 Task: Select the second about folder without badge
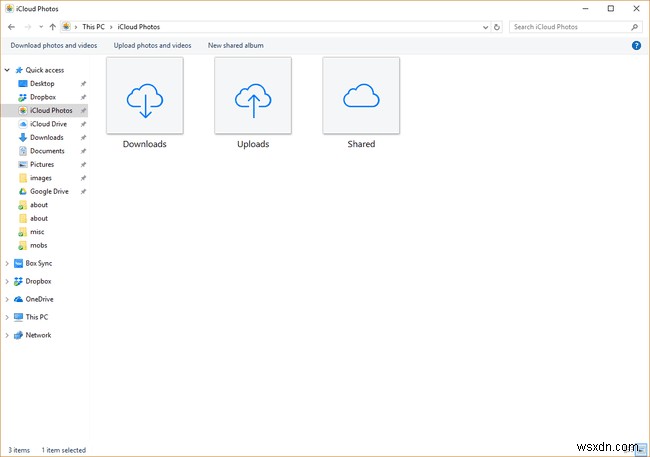(23, 219)
